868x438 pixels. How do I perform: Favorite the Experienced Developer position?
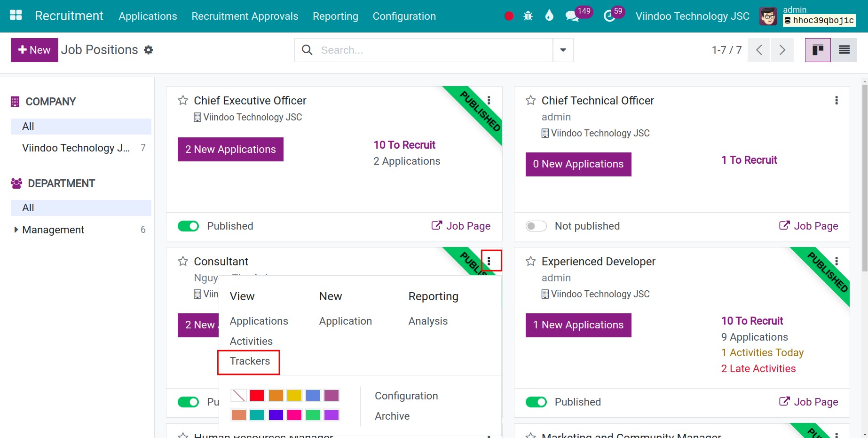531,261
